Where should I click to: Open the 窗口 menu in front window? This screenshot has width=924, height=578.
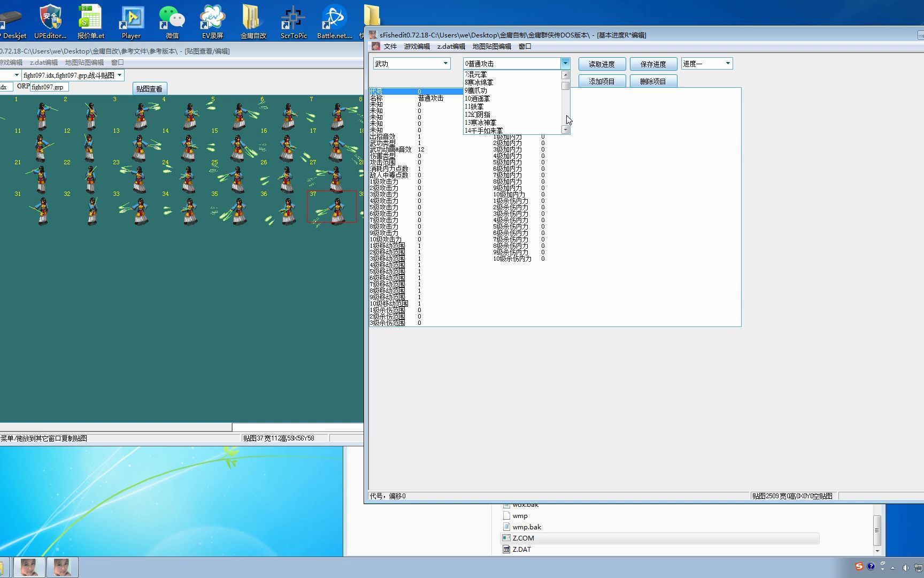coord(525,47)
